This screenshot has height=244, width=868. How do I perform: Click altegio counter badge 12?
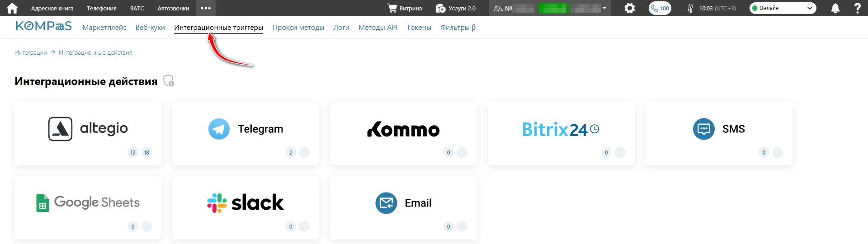133,152
